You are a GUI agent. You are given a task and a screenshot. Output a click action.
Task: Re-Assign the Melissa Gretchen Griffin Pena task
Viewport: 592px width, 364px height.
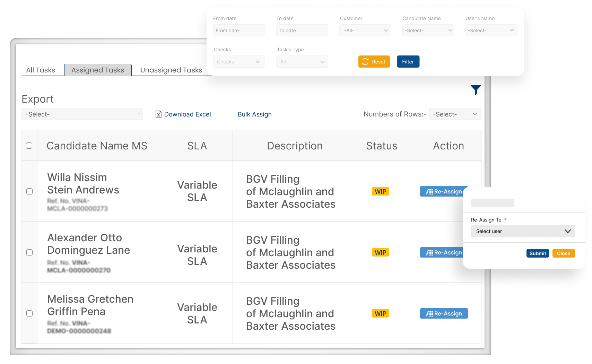click(x=444, y=313)
